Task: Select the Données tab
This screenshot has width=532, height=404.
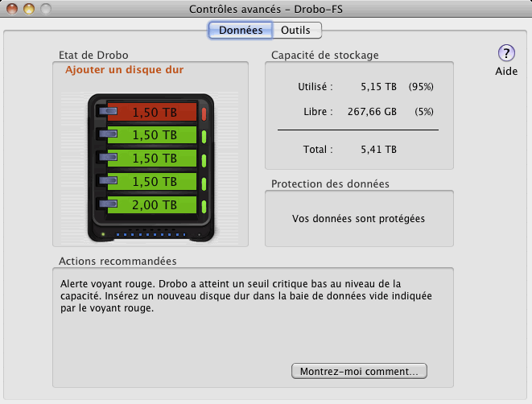Action: pos(241,31)
